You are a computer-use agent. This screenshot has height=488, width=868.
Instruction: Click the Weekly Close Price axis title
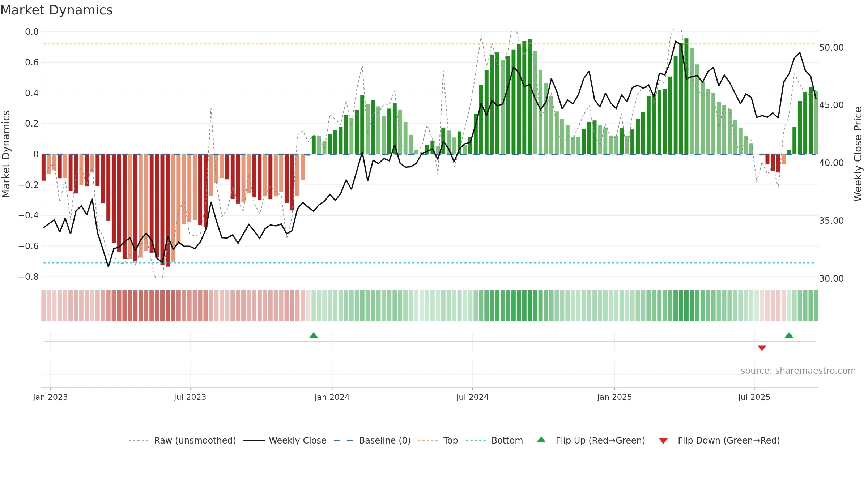[x=858, y=154]
